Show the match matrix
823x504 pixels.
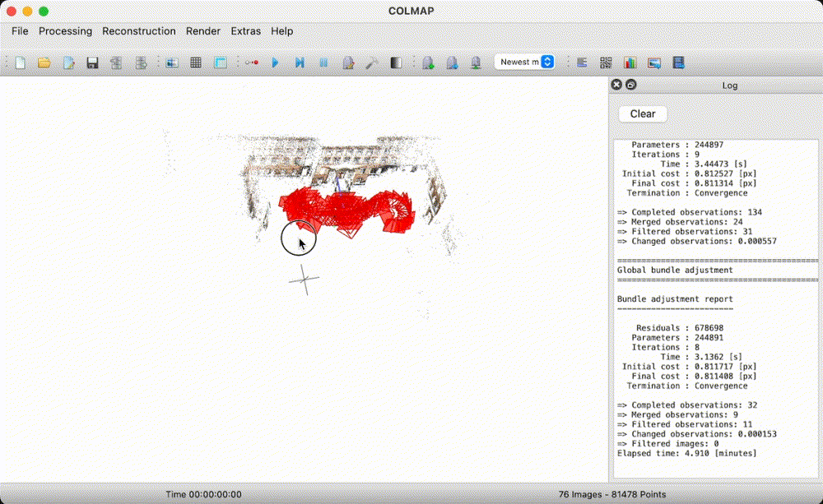(606, 63)
